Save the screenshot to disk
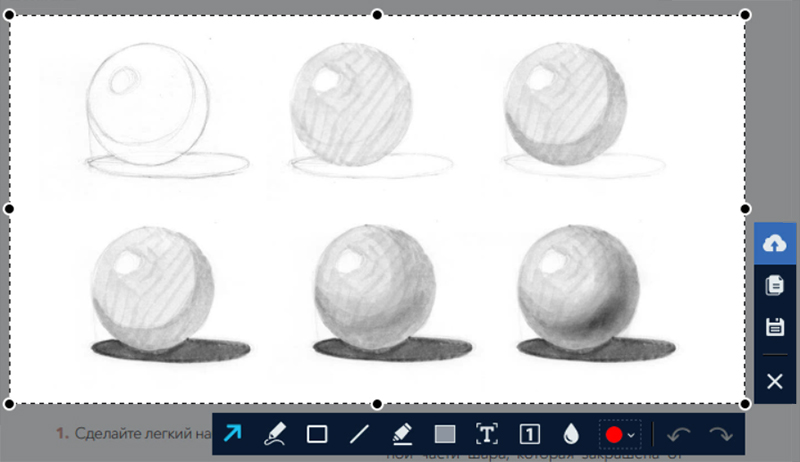The height and width of the screenshot is (462, 800). [x=774, y=327]
